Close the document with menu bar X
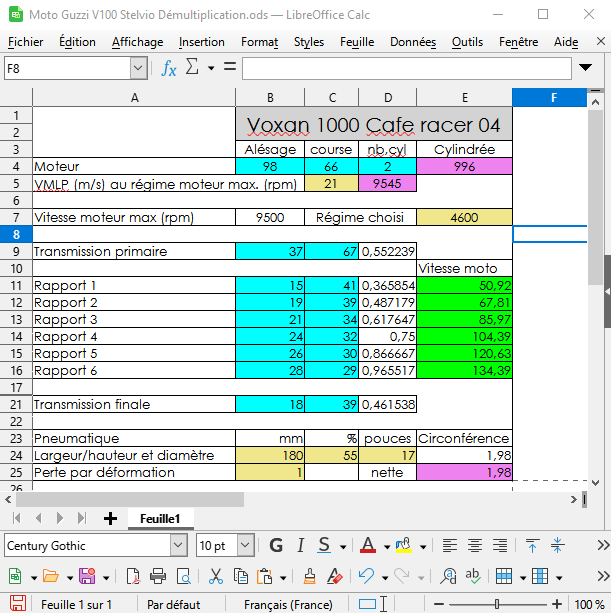The image size is (611, 613). (601, 41)
